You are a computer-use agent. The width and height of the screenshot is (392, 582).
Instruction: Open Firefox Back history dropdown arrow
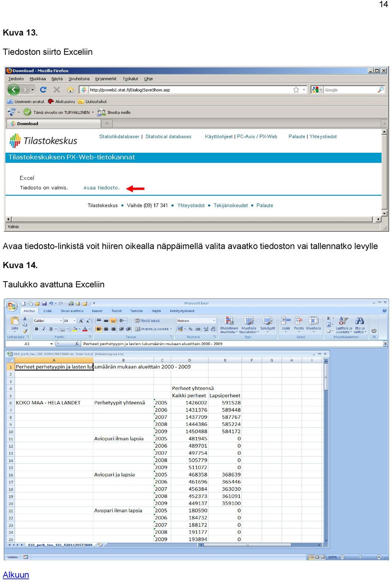pyautogui.click(x=32, y=90)
